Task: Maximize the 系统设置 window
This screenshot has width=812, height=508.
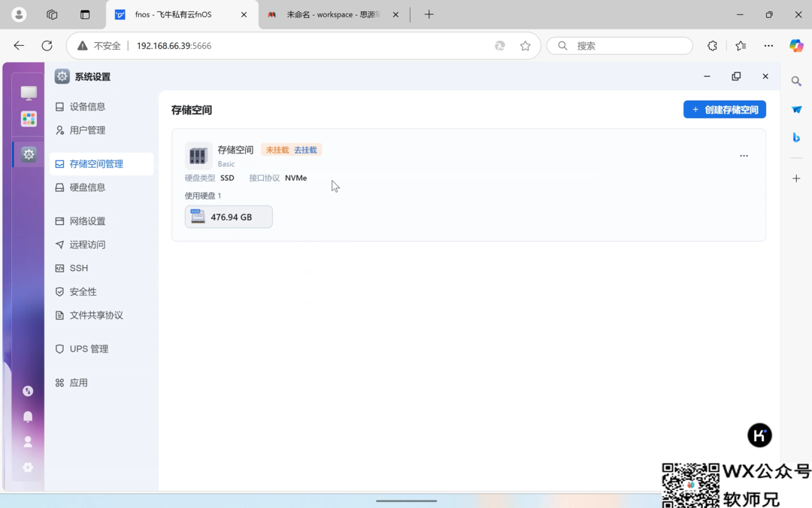Action: coord(736,76)
